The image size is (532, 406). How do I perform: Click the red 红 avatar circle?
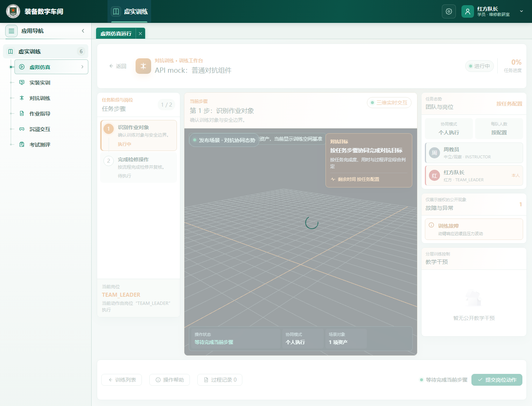pyautogui.click(x=434, y=176)
